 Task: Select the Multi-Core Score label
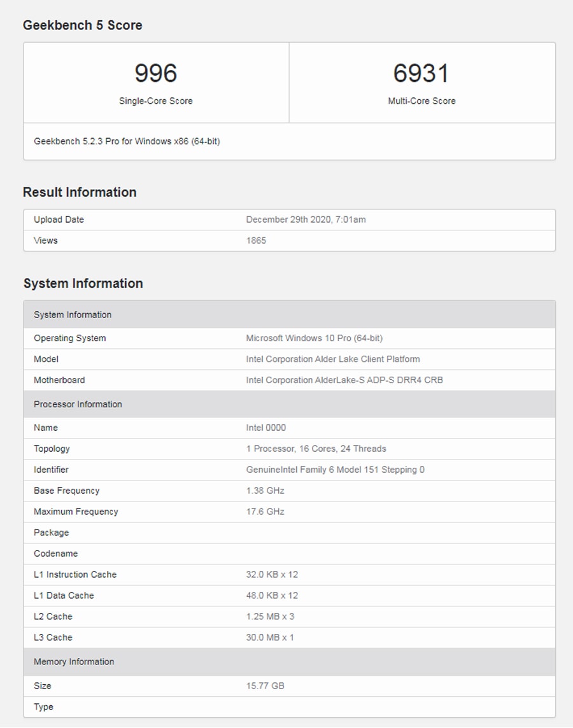[421, 101]
